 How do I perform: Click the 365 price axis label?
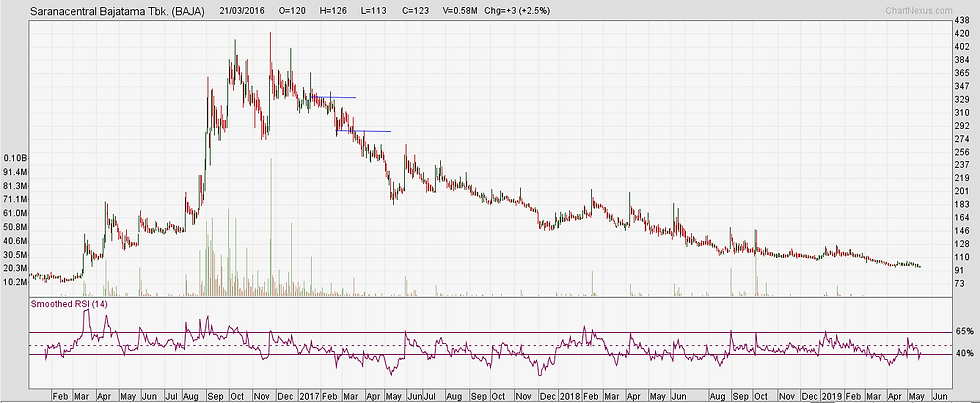[x=963, y=73]
